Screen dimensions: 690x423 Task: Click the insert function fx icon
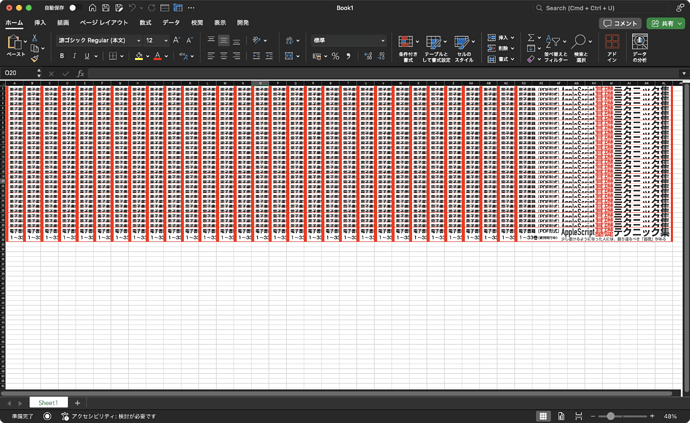(80, 73)
